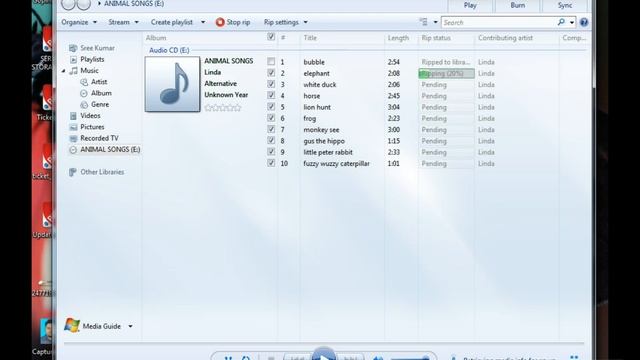Click Pending status for fuzzy wuzzy caterpillar
The height and width of the screenshot is (360, 640).
click(x=434, y=164)
